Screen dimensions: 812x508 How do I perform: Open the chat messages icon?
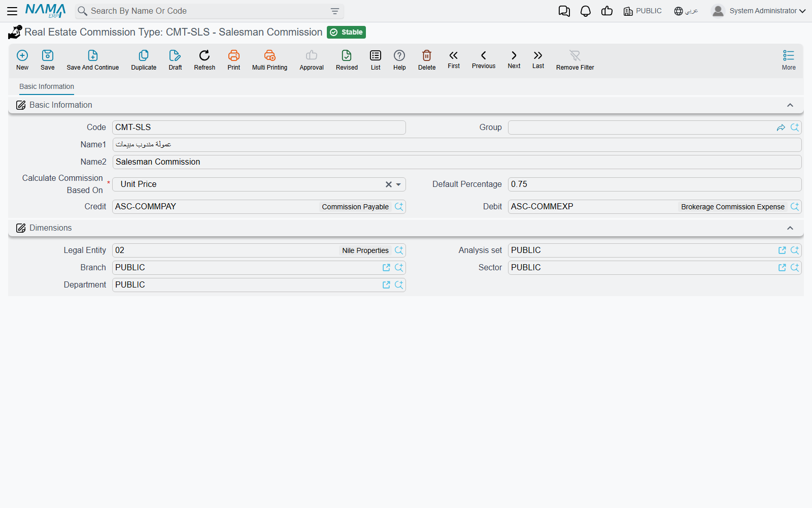pos(564,11)
